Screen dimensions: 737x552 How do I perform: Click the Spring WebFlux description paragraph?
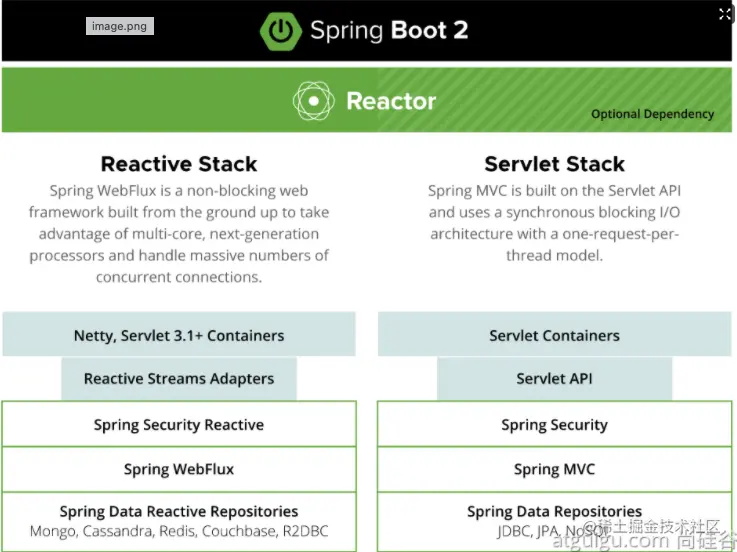point(179,234)
